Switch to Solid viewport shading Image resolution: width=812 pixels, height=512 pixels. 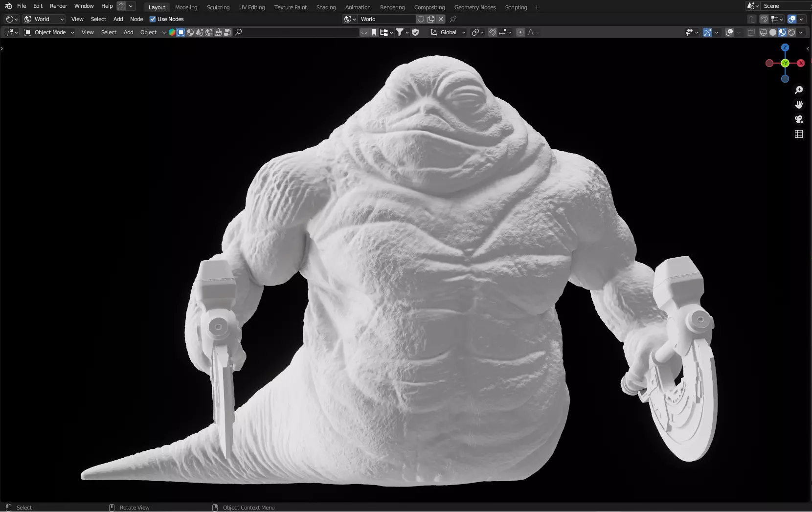click(773, 32)
